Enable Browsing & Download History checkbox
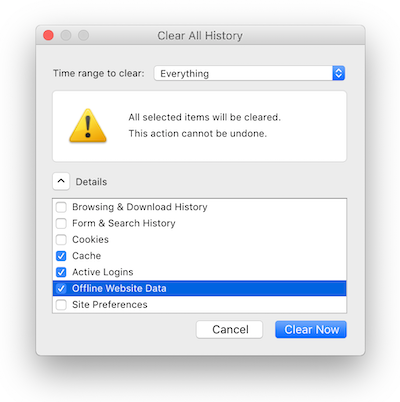This screenshot has width=400, height=402. tap(61, 207)
